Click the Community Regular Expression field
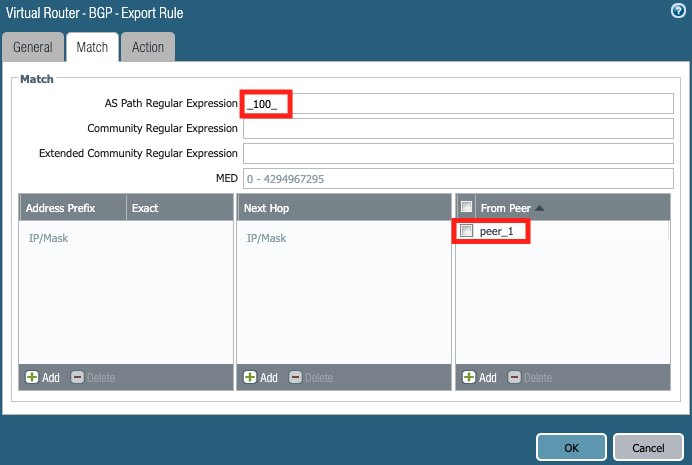Viewport: 692px width, 465px height. click(458, 128)
